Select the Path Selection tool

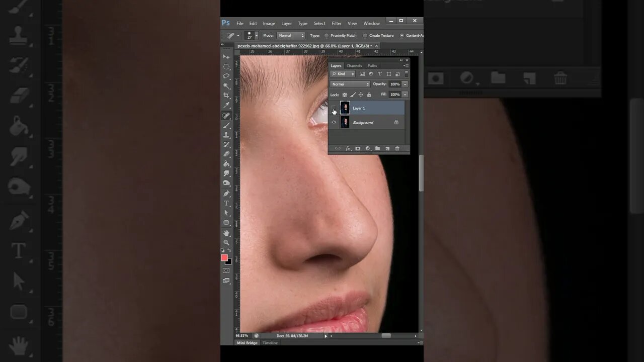(x=226, y=213)
